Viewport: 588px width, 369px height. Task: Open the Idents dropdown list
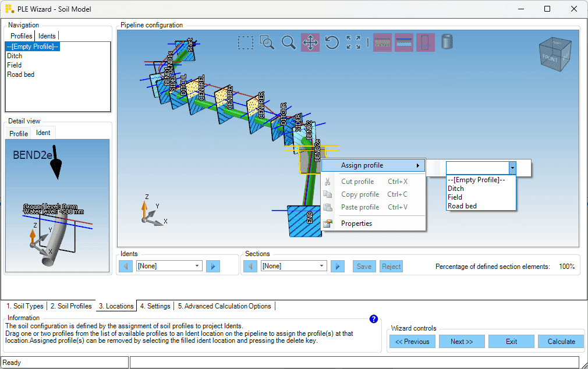click(x=197, y=266)
